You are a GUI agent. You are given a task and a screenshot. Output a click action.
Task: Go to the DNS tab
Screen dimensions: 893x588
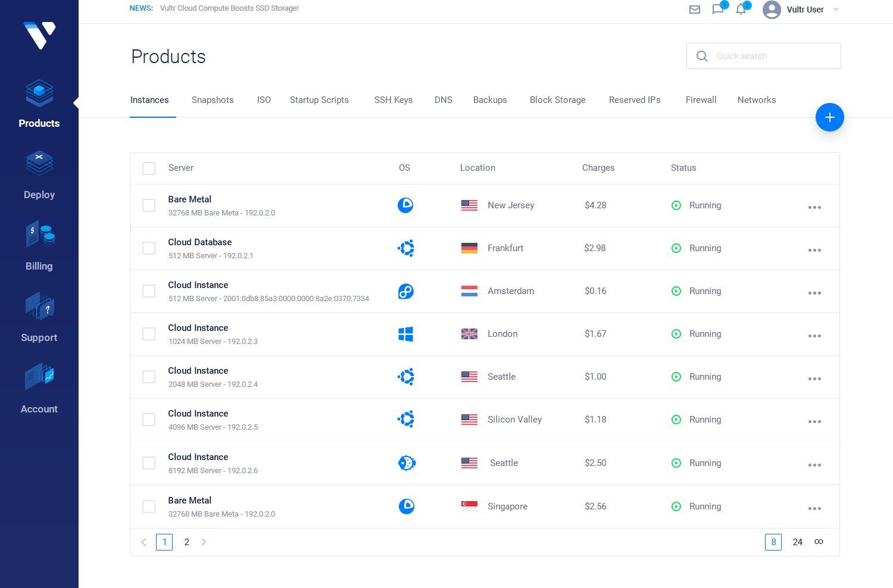coord(444,100)
